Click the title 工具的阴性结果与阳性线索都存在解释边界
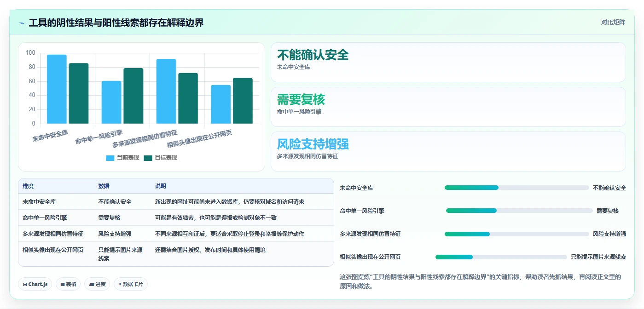Viewport: 644px width, 309px height. (116, 23)
